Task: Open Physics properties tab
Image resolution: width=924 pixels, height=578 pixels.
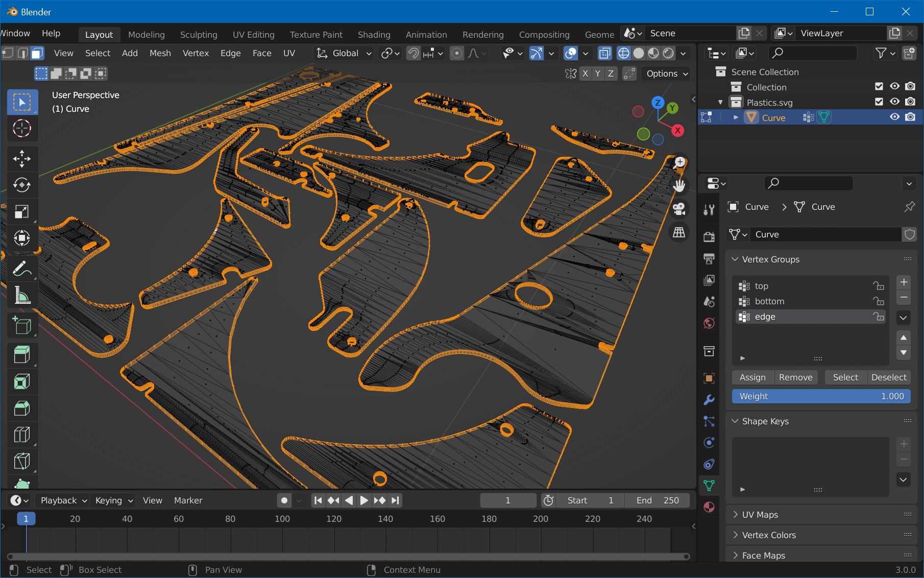Action: tap(709, 443)
